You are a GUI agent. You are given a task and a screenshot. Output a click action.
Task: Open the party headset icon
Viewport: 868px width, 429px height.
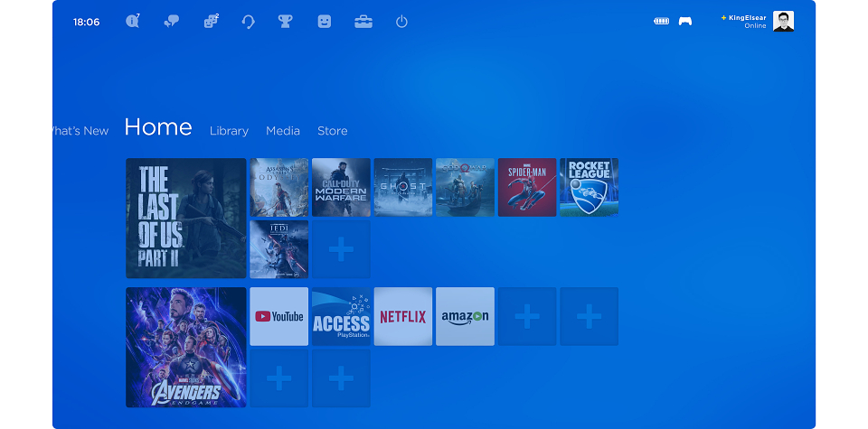(248, 22)
